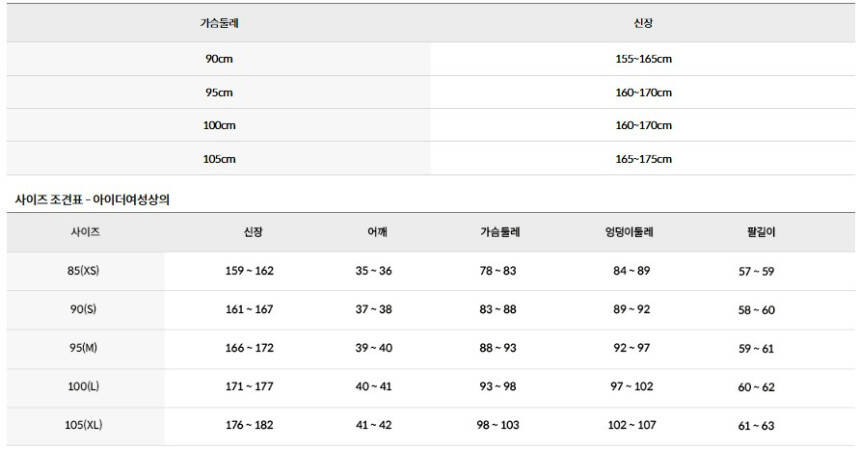Click the 사이즈 column header
Image resolution: width=860 pixels, height=450 pixels.
[x=85, y=232]
